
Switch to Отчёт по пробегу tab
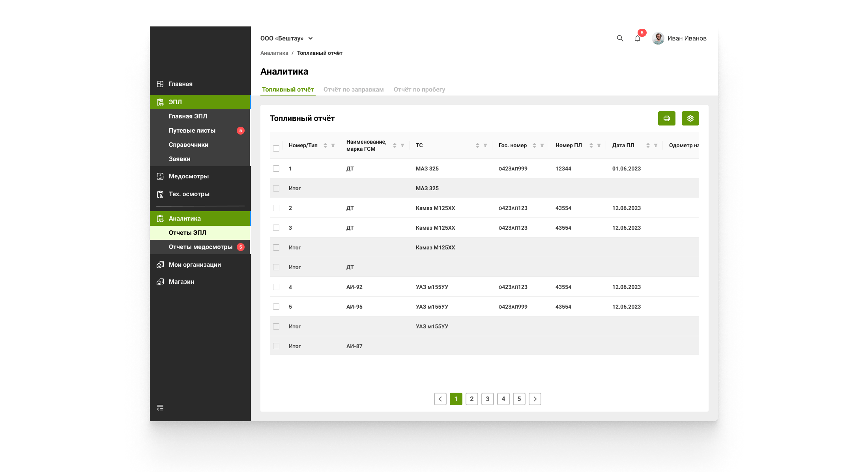point(419,90)
